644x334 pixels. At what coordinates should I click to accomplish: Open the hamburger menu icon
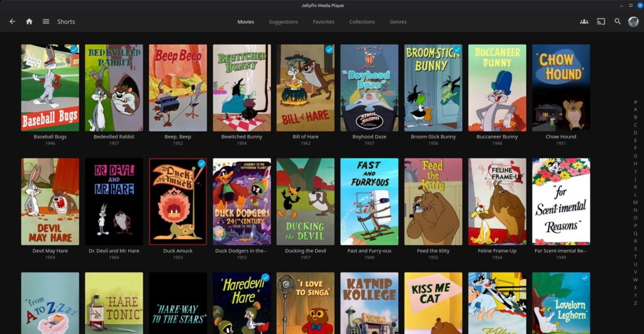click(x=46, y=22)
